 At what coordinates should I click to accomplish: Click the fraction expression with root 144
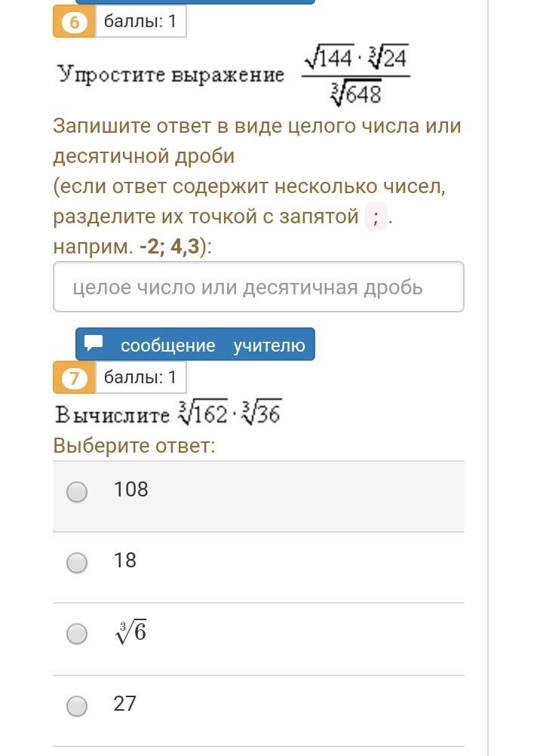[355, 75]
